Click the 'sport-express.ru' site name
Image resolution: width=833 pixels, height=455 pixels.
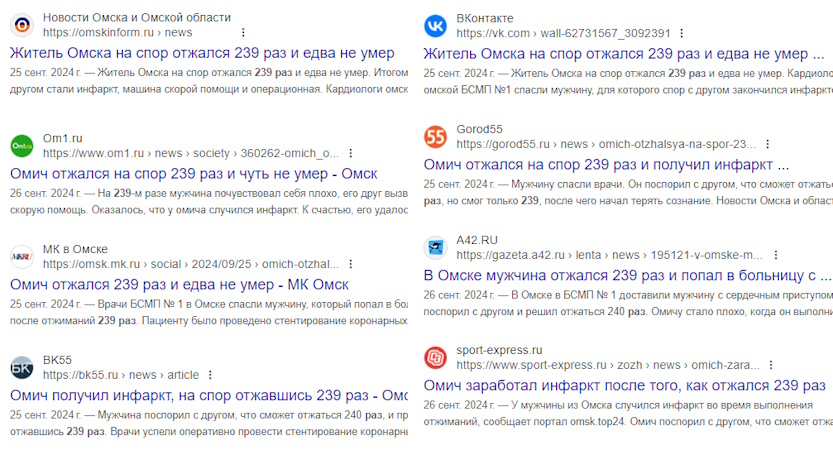pos(499,350)
